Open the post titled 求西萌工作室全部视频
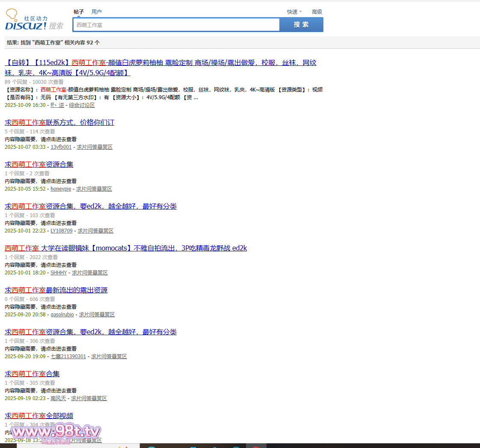480x448 pixels. [39, 416]
